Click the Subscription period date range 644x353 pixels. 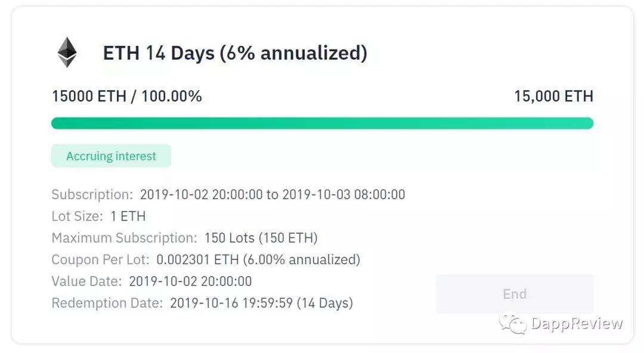coord(273,194)
